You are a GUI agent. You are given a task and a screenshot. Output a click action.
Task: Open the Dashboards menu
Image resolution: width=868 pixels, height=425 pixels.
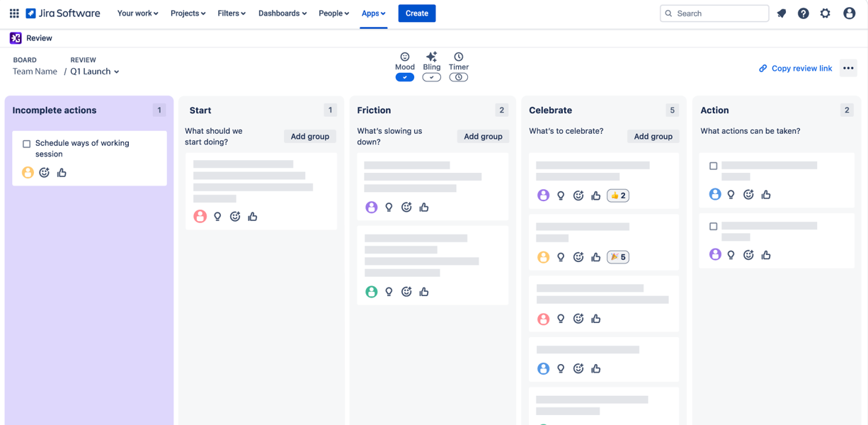[x=282, y=13]
